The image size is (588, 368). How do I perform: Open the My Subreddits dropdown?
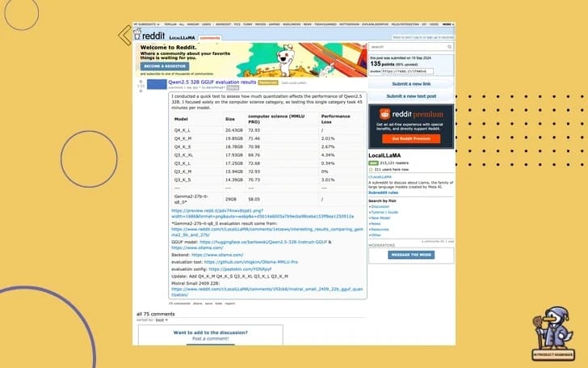pos(147,24)
